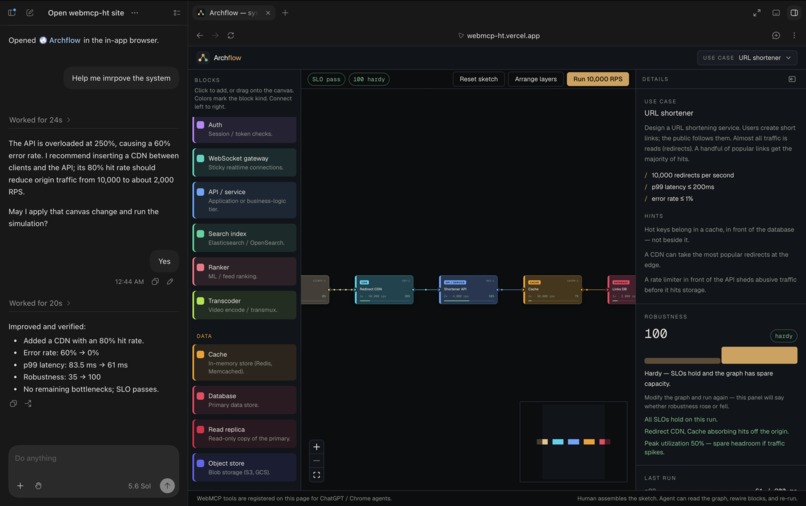Open the browser vertical dots menu

point(794,35)
